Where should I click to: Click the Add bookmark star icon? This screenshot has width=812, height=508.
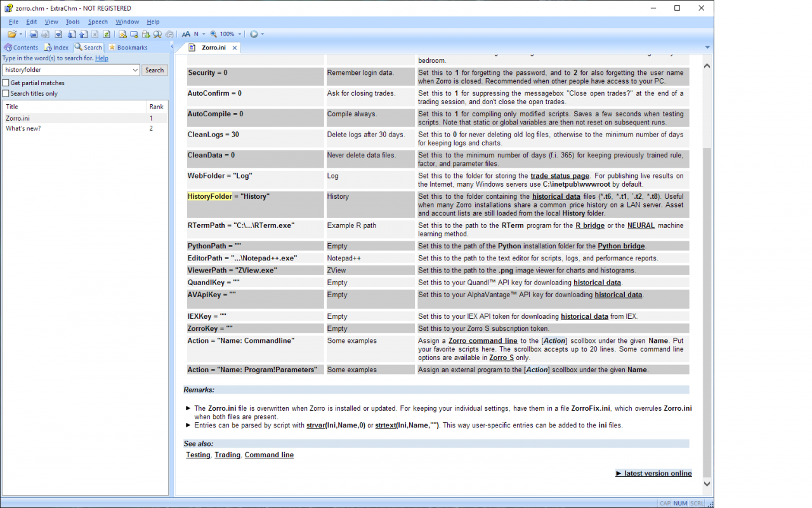[122, 34]
